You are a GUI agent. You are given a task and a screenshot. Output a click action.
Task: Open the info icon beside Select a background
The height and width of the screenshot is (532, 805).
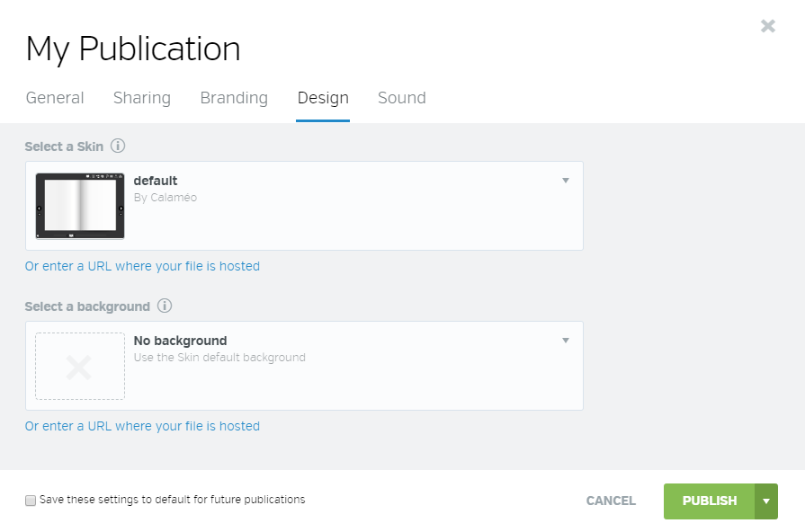click(x=165, y=306)
